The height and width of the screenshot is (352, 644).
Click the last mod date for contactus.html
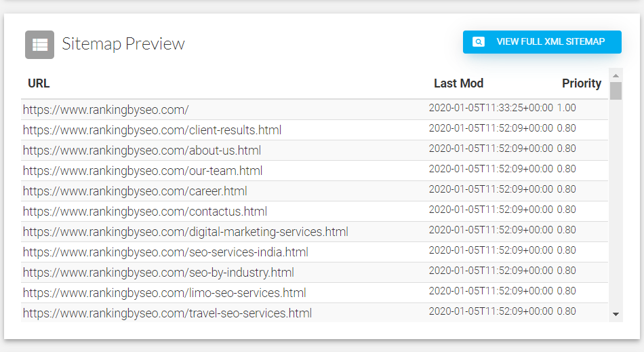(x=491, y=210)
